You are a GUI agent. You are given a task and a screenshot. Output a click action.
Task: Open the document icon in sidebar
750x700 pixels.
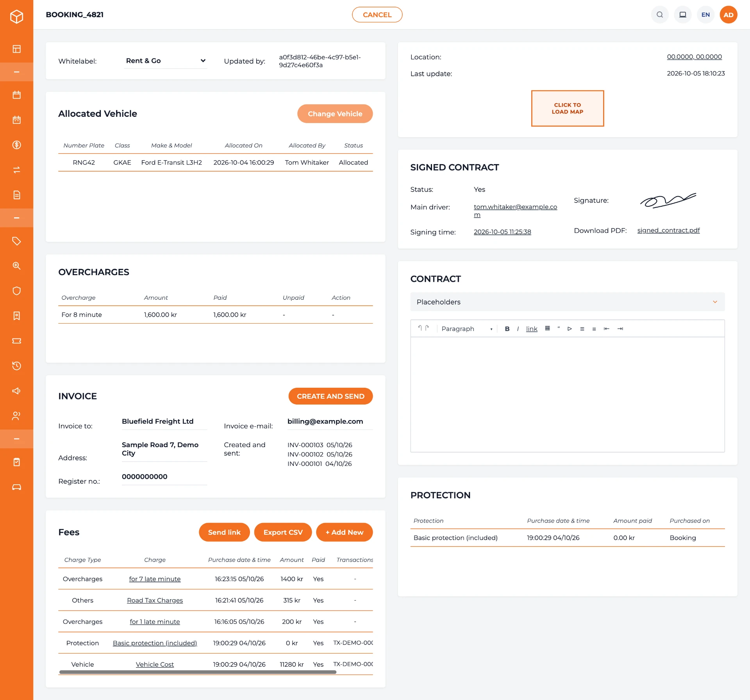click(x=16, y=195)
